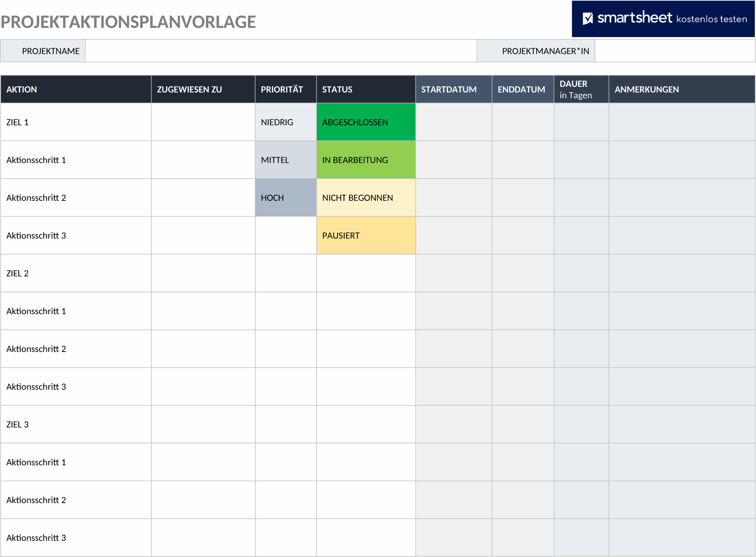The image size is (756, 557).
Task: Click the Zugewiesen zu cell for ZIEL 1
Action: 203,122
